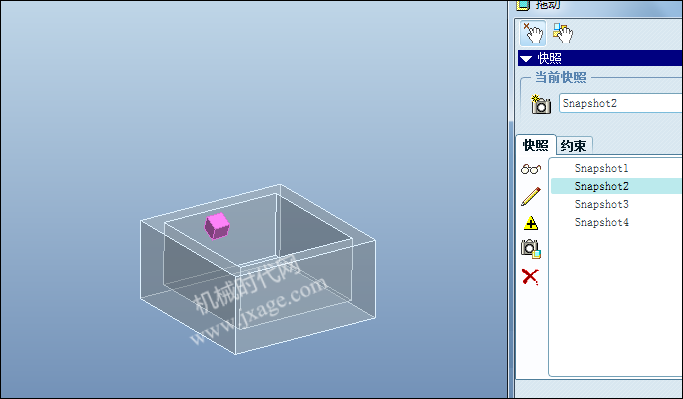This screenshot has width=683, height=399.
Task: Delete the selected snapshot with red X
Action: coord(530,277)
